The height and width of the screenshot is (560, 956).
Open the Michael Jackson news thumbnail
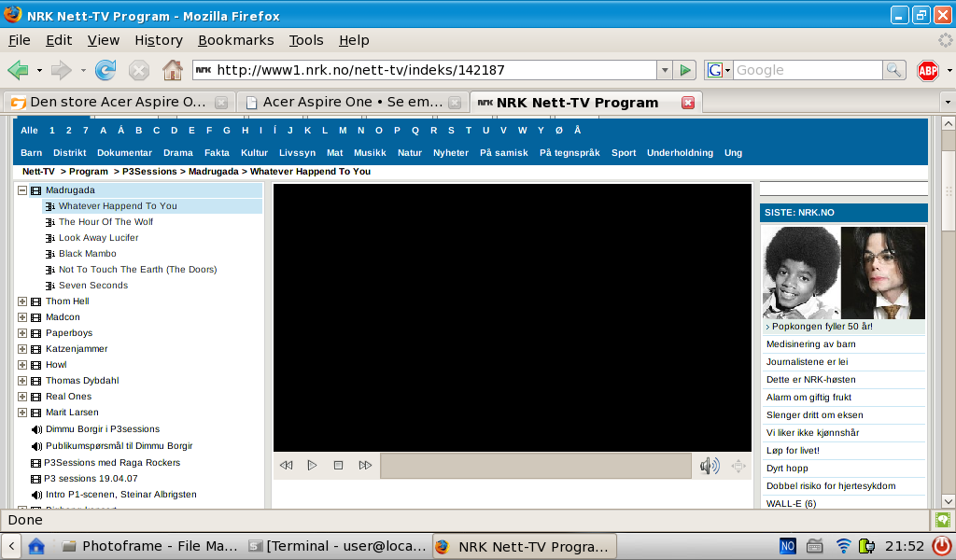[x=844, y=273]
